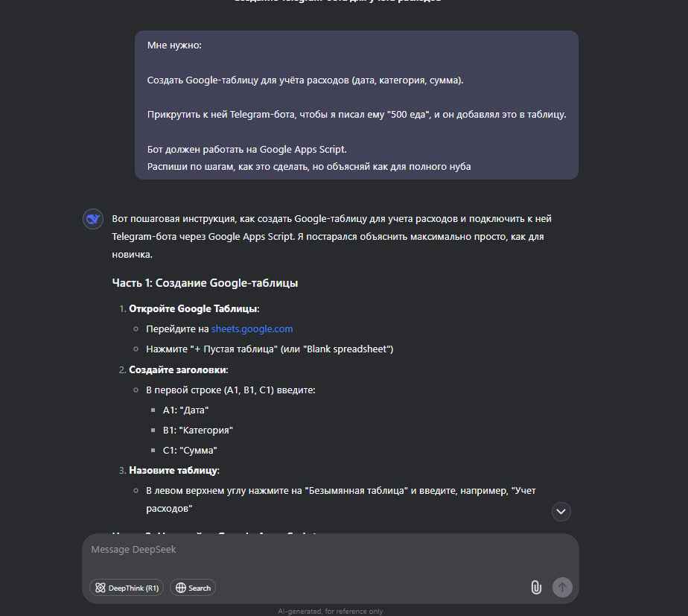
Task: Click the intro paragraph starting "Вот пошаговая инструкция"
Action: point(332,237)
